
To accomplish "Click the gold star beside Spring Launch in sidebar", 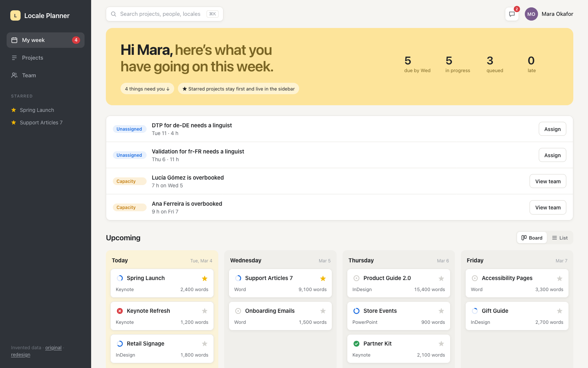I will pyautogui.click(x=14, y=110).
